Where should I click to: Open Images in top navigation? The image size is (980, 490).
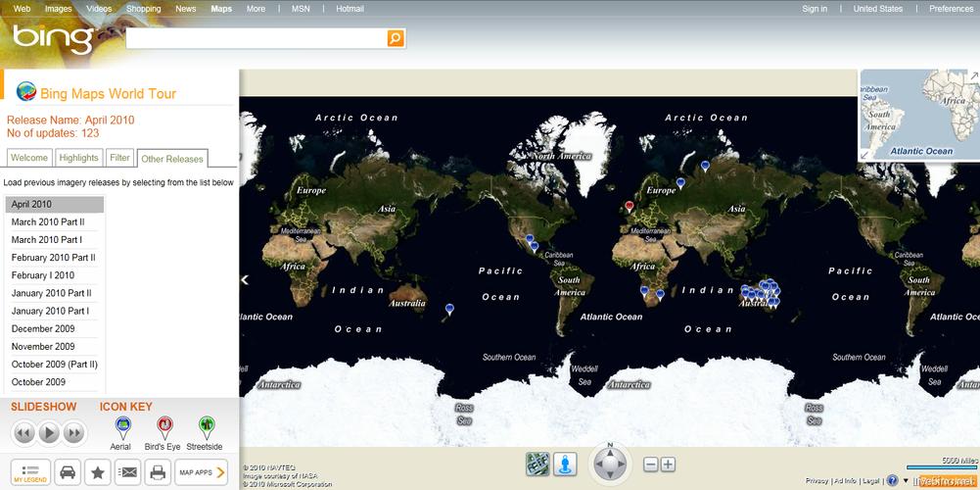(x=58, y=9)
